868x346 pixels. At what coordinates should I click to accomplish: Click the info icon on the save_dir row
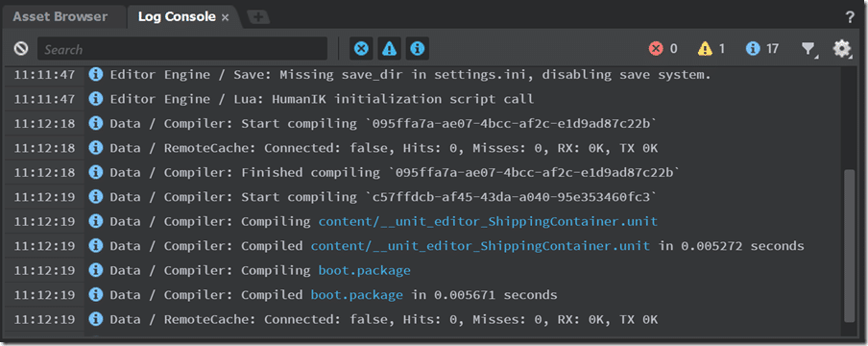[96, 74]
